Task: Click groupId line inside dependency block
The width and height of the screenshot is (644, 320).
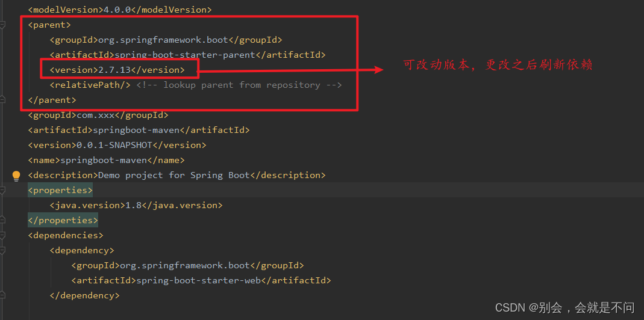Action: [x=188, y=265]
